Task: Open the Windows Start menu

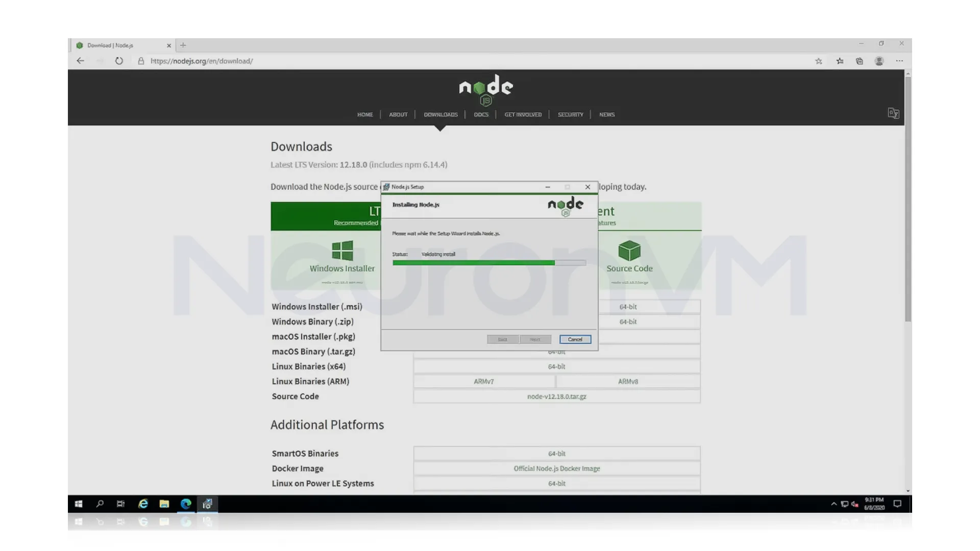Action: click(x=79, y=504)
